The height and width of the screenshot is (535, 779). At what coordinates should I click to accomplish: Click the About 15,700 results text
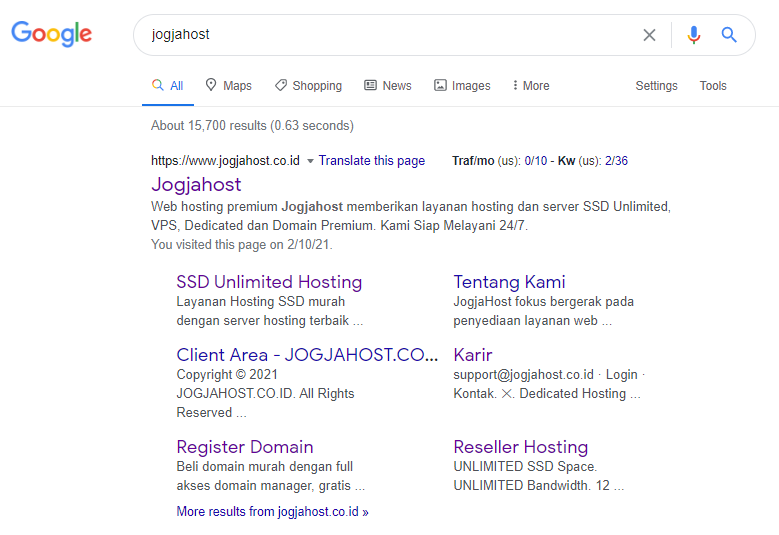click(x=252, y=125)
